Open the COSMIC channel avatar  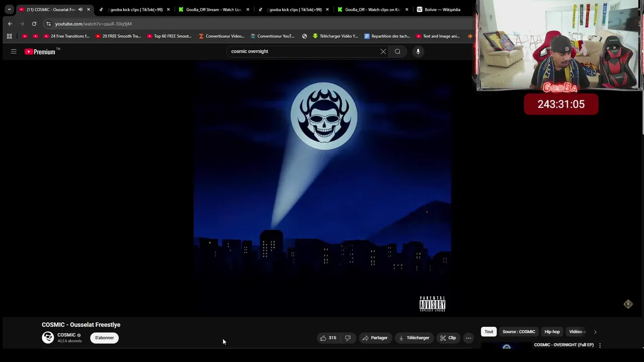pyautogui.click(x=48, y=337)
